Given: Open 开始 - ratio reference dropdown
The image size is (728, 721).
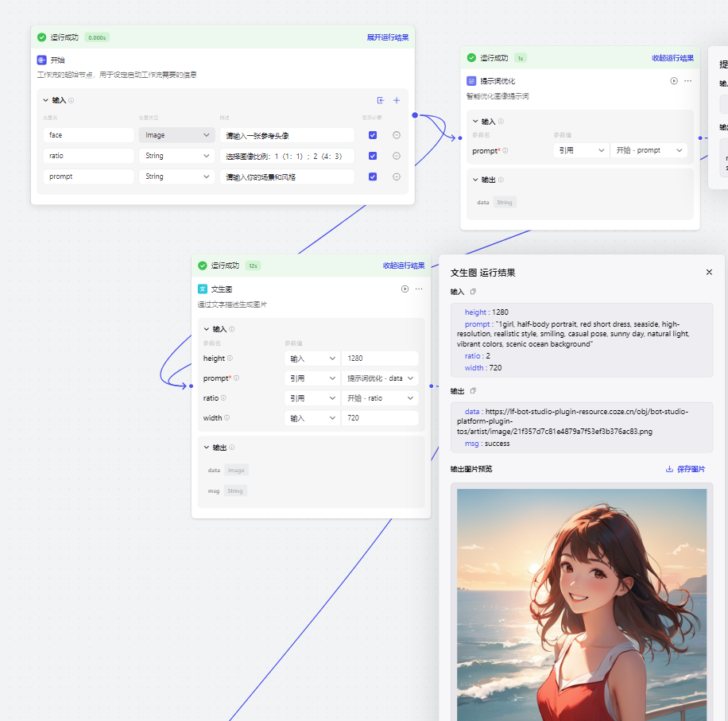Looking at the screenshot, I should coord(380,398).
